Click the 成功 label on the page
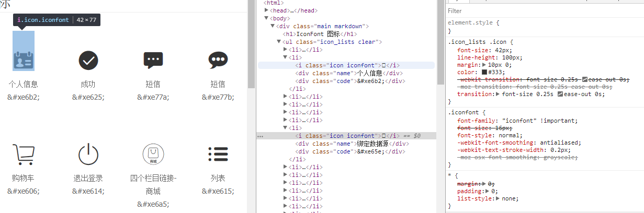 coord(88,84)
